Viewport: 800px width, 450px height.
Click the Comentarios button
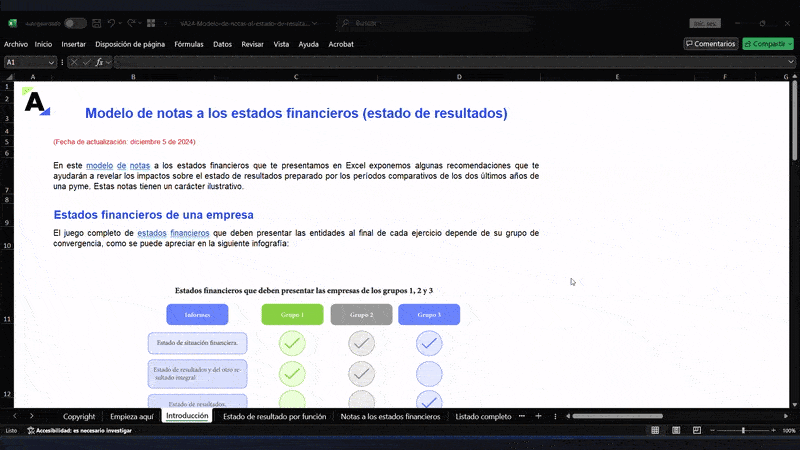710,44
